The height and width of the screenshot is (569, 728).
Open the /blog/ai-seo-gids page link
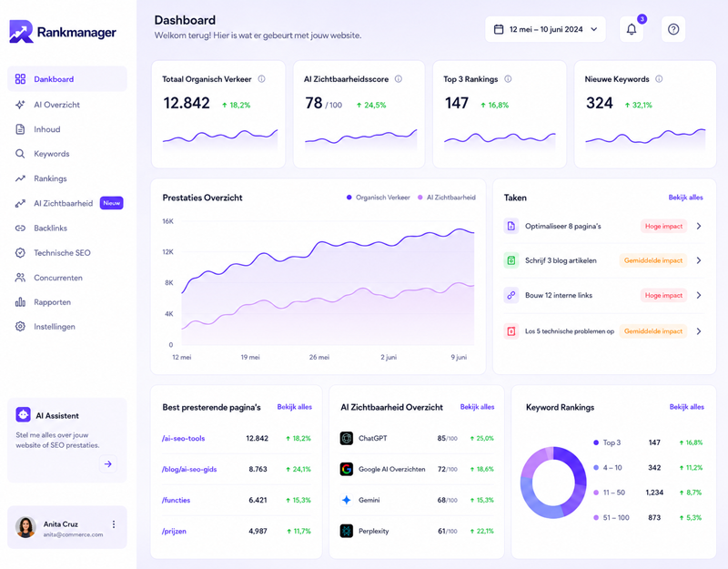pos(189,469)
